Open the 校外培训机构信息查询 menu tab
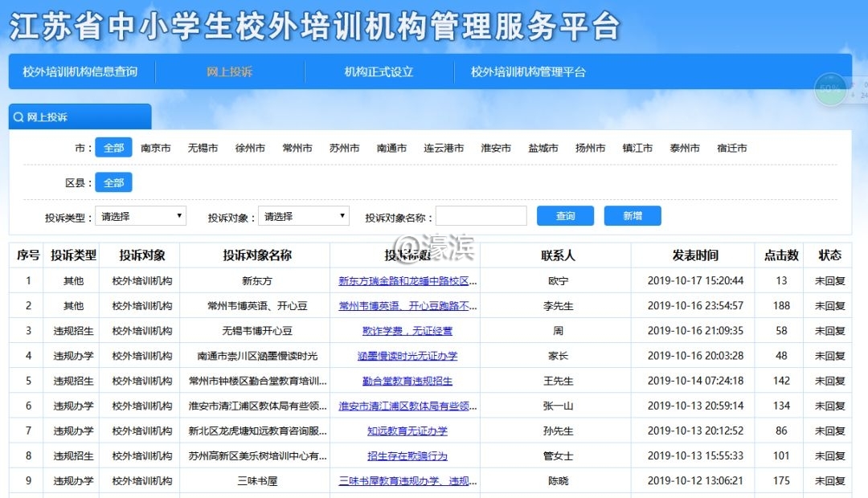The width and height of the screenshot is (868, 498). pos(80,71)
